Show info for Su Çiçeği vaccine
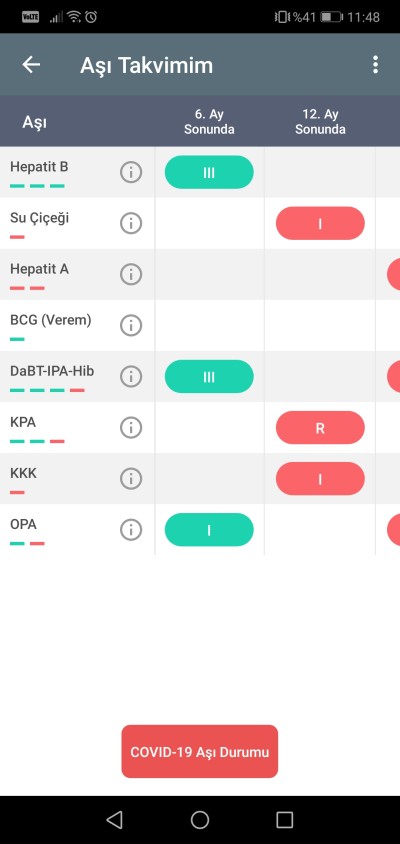This screenshot has width=400, height=844. [130, 223]
